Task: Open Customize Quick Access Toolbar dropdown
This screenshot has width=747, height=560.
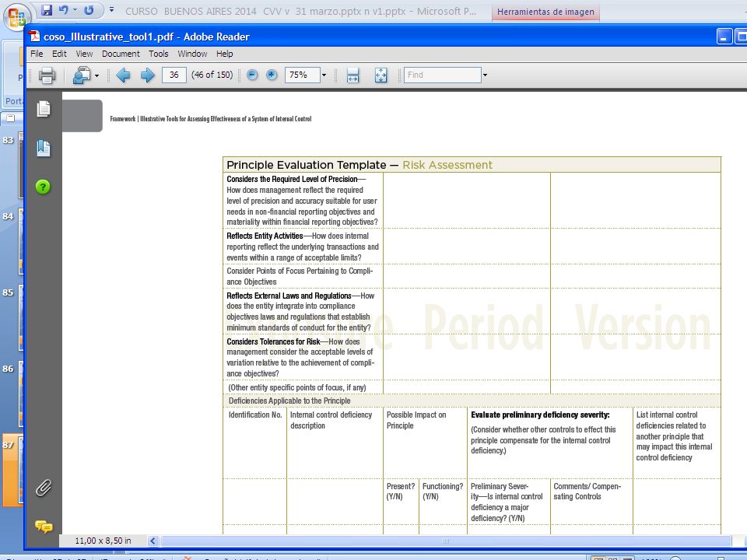Action: (x=111, y=9)
